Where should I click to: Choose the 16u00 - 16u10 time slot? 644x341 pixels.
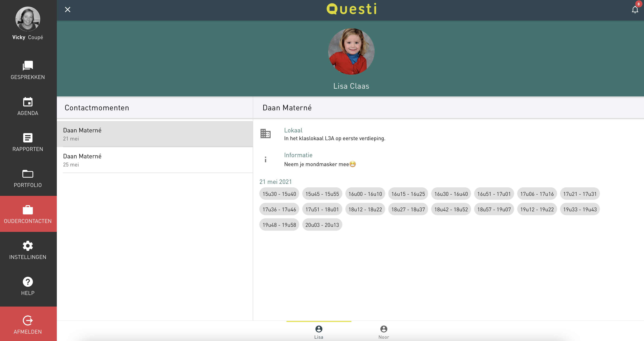pyautogui.click(x=365, y=194)
